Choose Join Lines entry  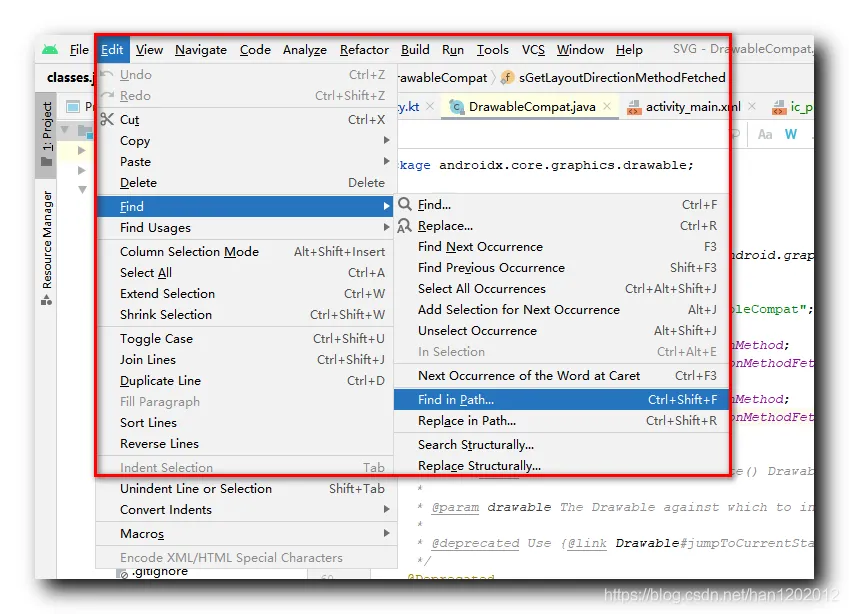coord(245,360)
